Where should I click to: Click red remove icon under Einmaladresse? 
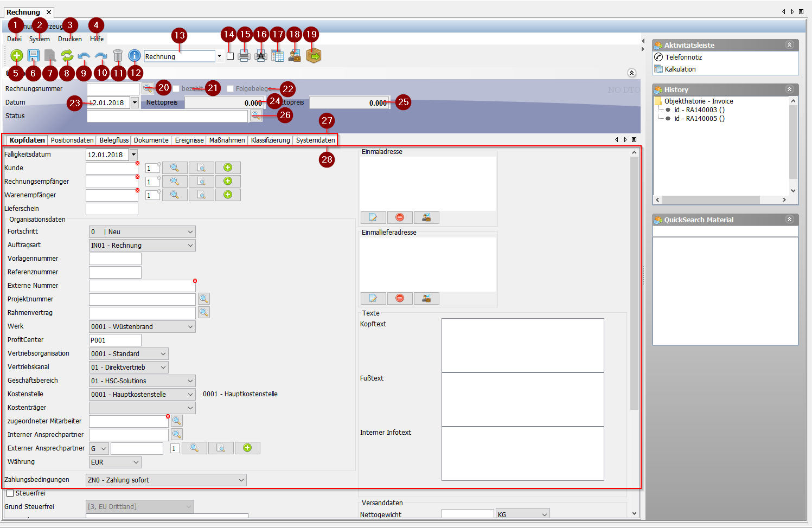pyautogui.click(x=400, y=217)
